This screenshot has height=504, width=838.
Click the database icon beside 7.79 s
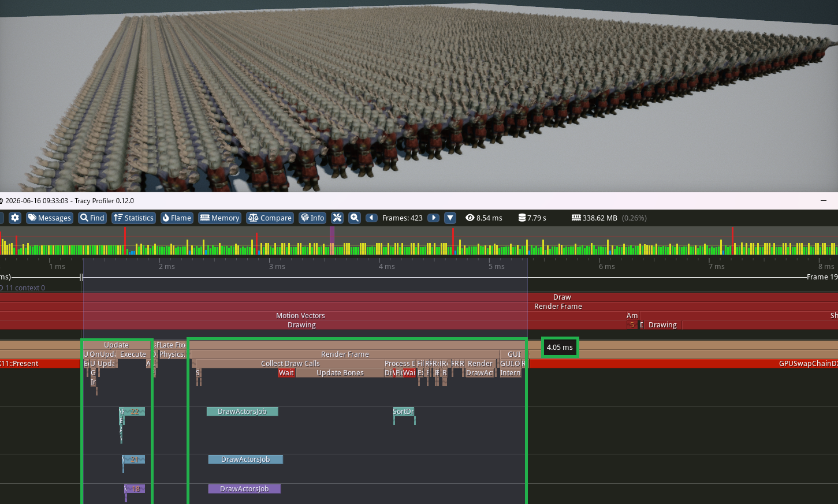coord(522,218)
